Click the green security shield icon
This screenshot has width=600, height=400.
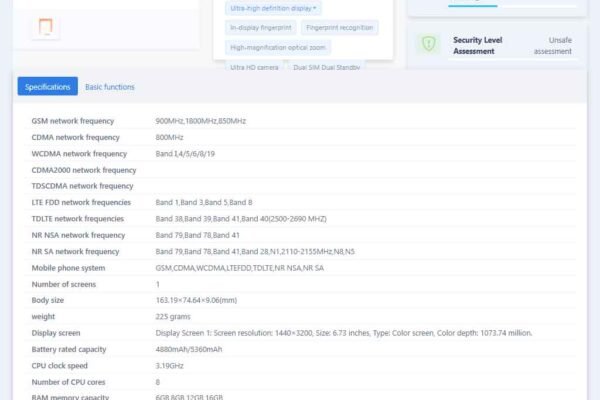(428, 44)
